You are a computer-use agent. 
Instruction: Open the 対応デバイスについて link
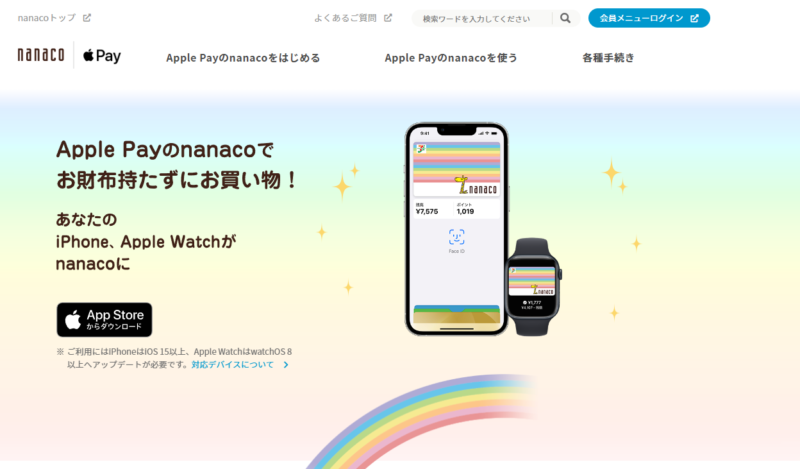233,364
